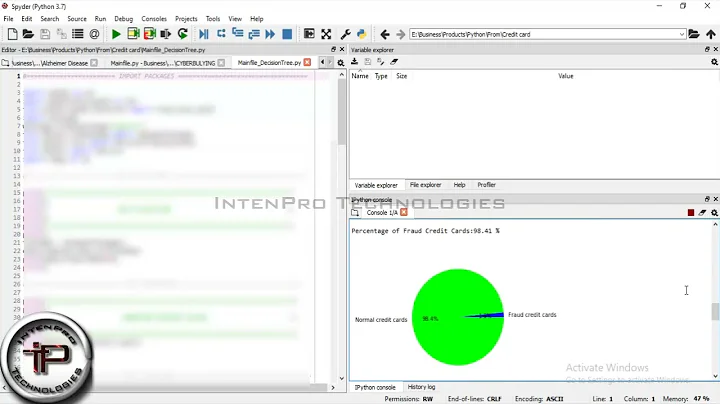Viewport: 720px width, 404px height.
Task: Open the File menu
Action: point(8,19)
